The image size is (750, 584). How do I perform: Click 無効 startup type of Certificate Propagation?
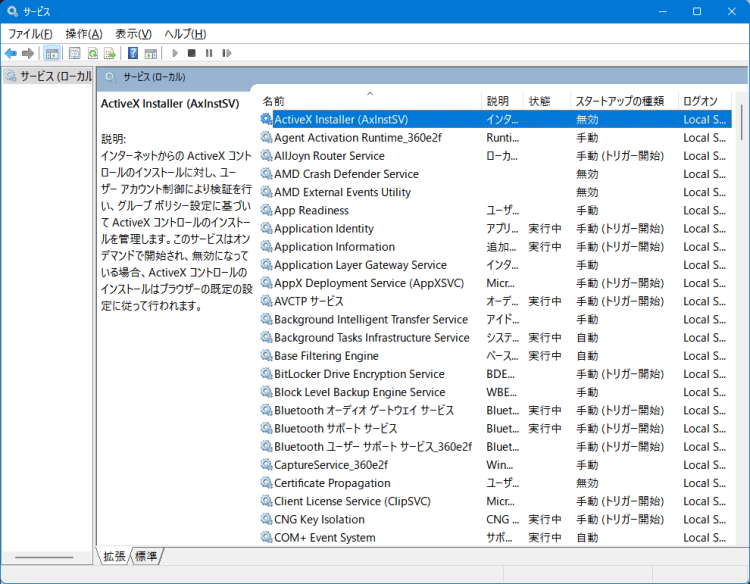click(x=587, y=483)
